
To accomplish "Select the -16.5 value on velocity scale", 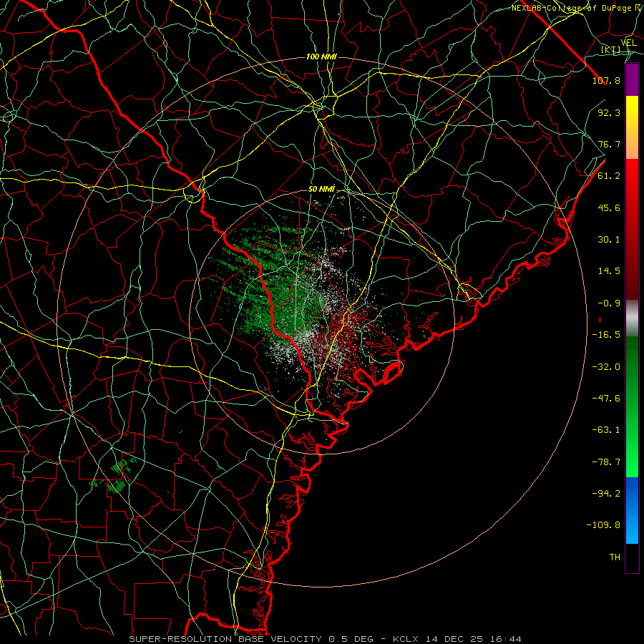I will pos(606,335).
